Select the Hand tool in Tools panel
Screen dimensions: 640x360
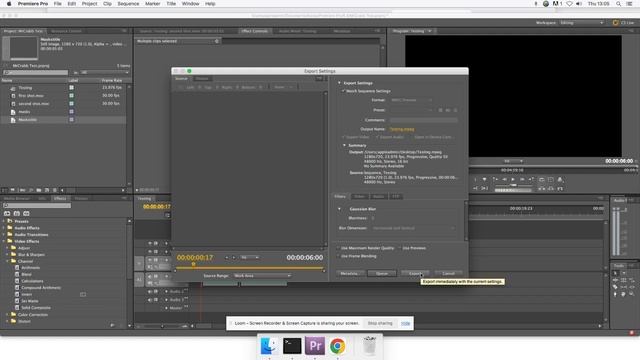point(623,294)
